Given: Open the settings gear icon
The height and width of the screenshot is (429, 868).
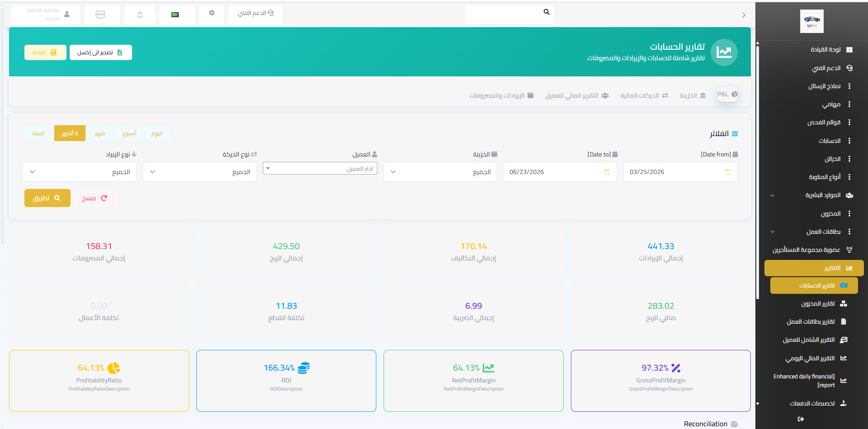Looking at the screenshot, I should tap(212, 13).
